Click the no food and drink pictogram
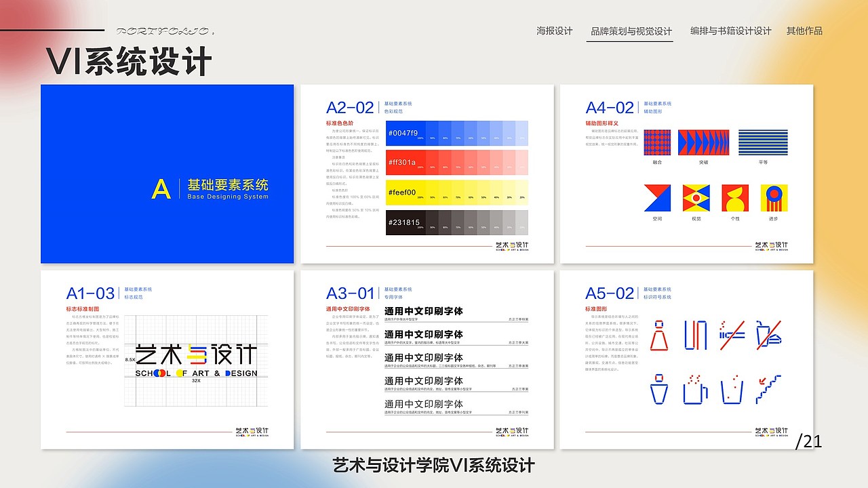Image resolution: width=868 pixels, height=488 pixels. 768,334
